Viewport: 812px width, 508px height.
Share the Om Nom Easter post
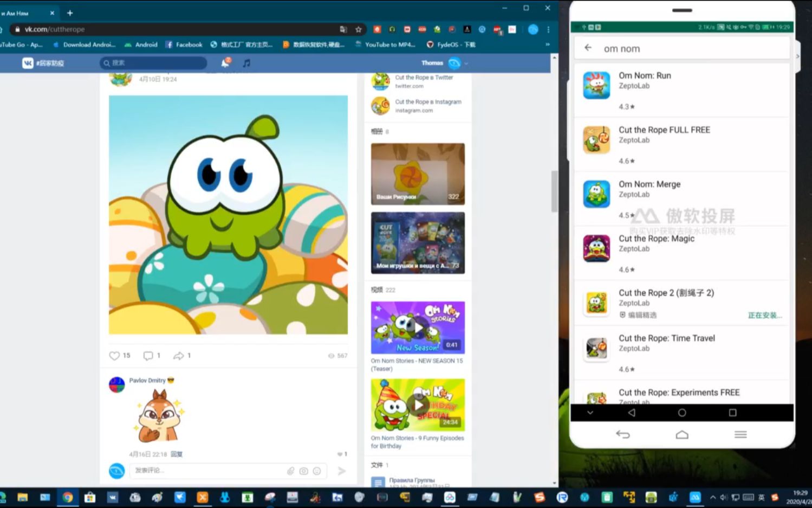click(x=178, y=356)
